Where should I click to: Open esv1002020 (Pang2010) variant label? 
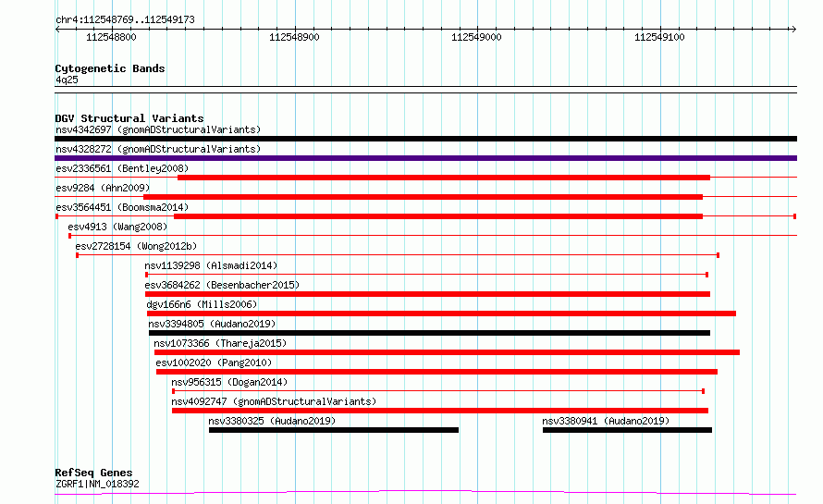coord(214,363)
